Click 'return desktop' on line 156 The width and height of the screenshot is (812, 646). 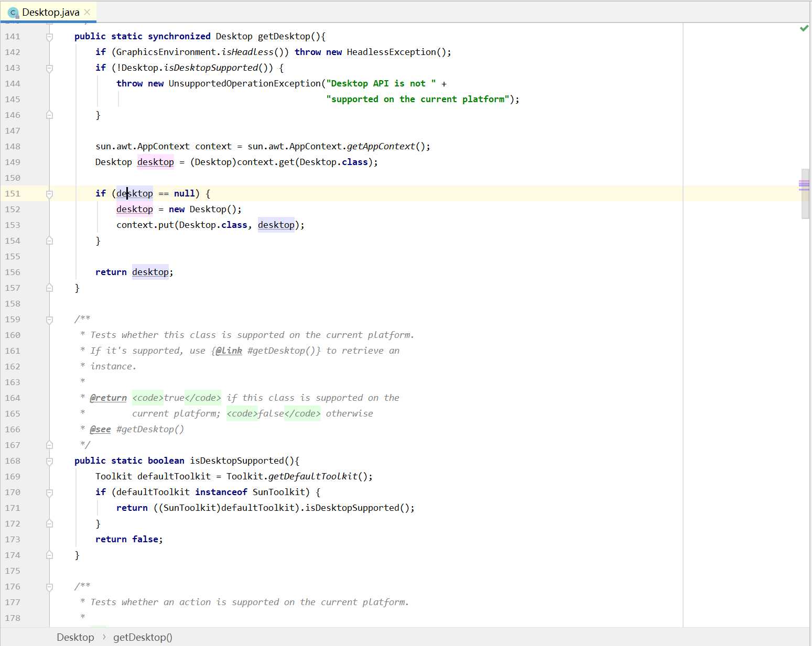pos(132,272)
